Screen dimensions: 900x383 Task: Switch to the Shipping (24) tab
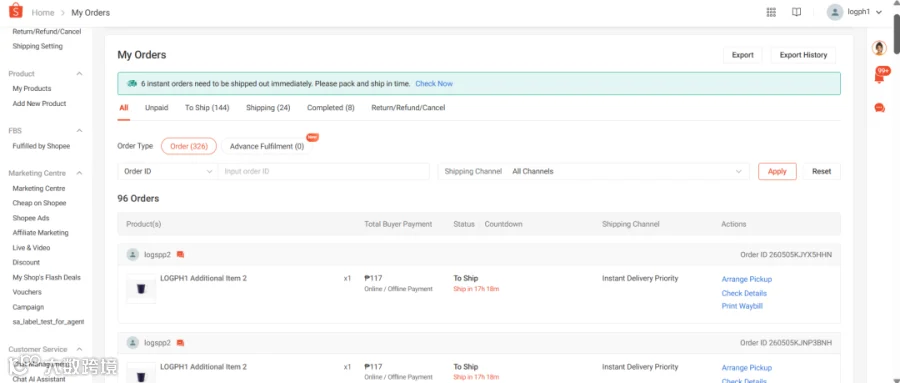click(268, 108)
